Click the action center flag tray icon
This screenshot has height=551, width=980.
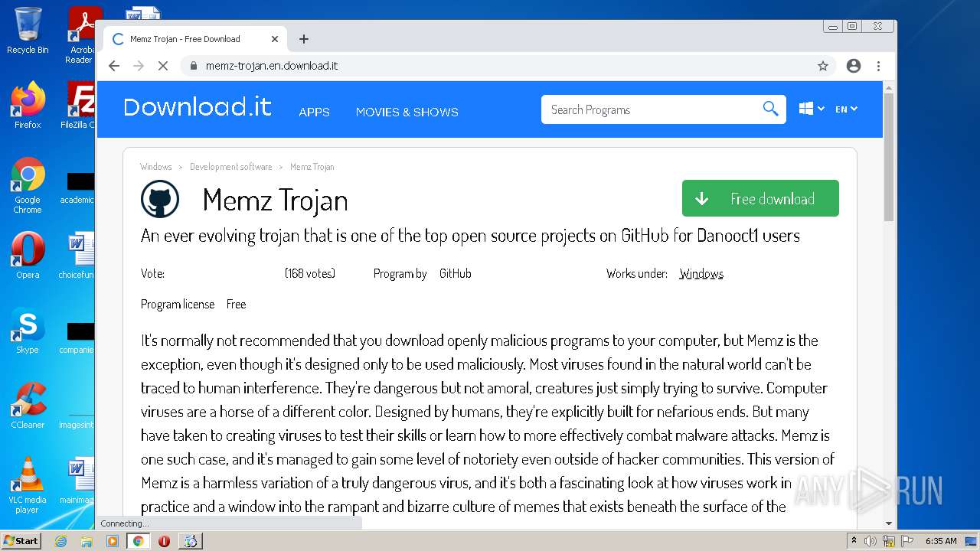tap(906, 541)
